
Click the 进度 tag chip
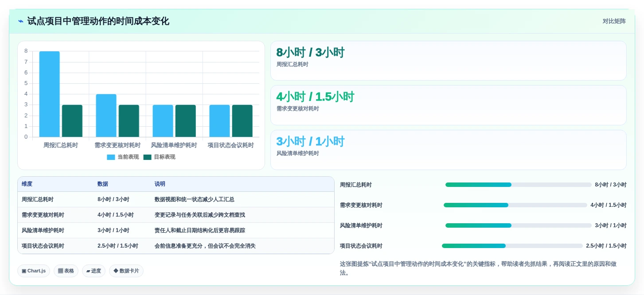(x=94, y=271)
